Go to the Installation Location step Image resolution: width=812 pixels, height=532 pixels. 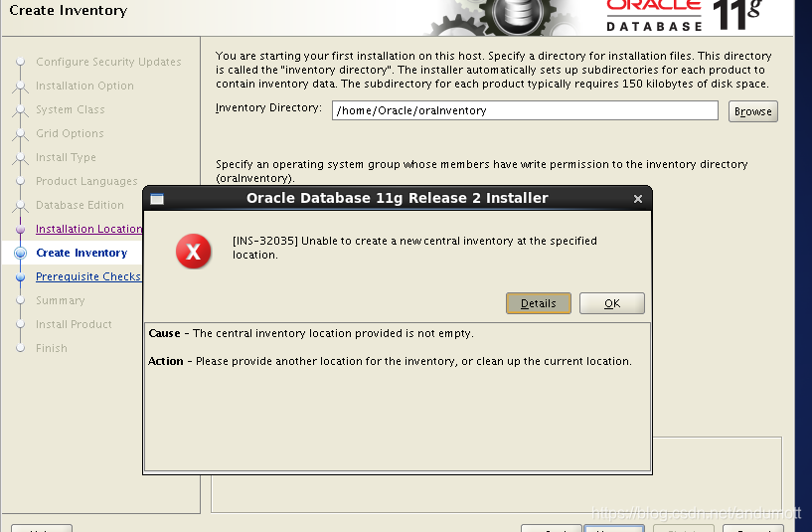[x=88, y=229]
